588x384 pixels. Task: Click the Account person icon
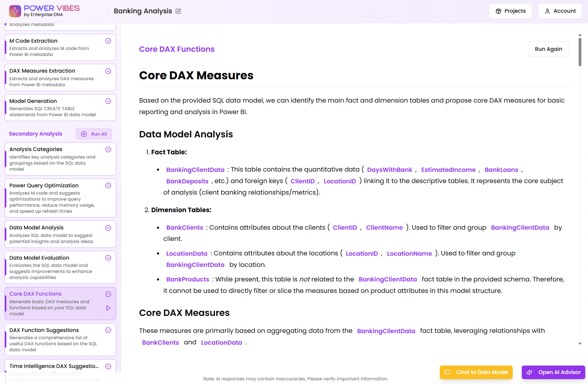tap(547, 11)
